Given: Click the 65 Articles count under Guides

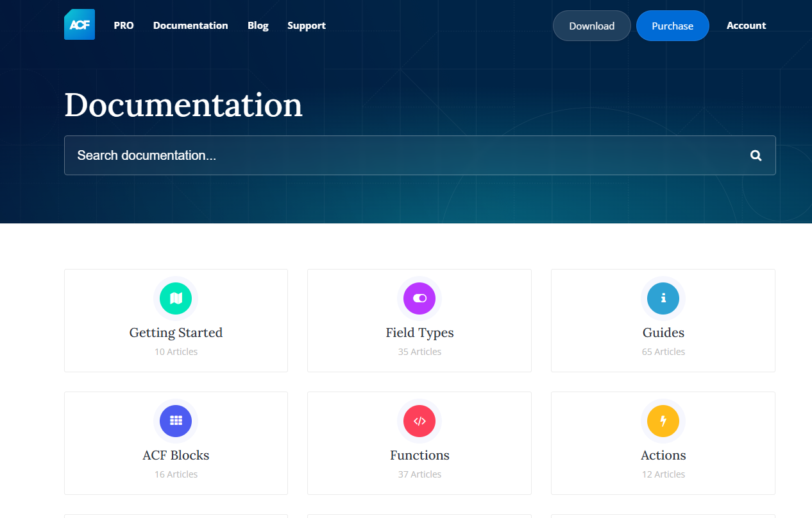Looking at the screenshot, I should [x=663, y=352].
